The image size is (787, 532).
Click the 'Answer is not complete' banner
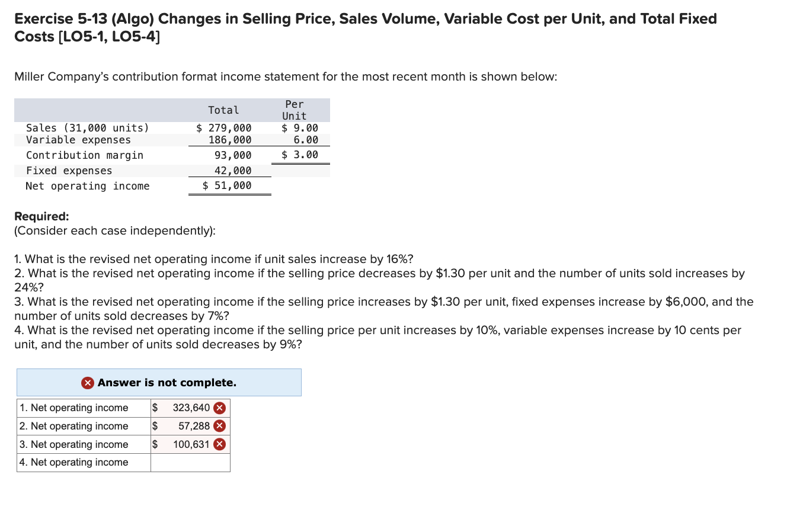(159, 382)
